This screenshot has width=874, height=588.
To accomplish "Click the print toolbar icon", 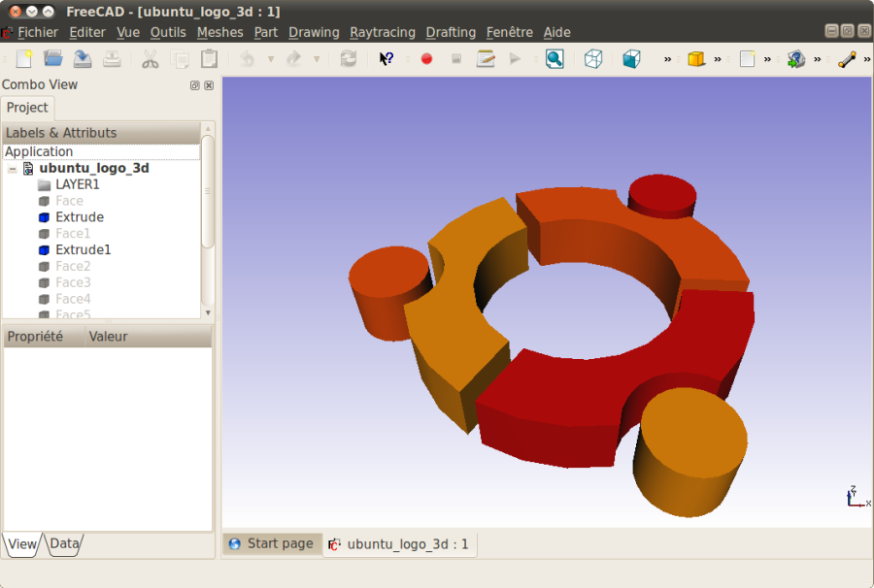I will (112, 58).
